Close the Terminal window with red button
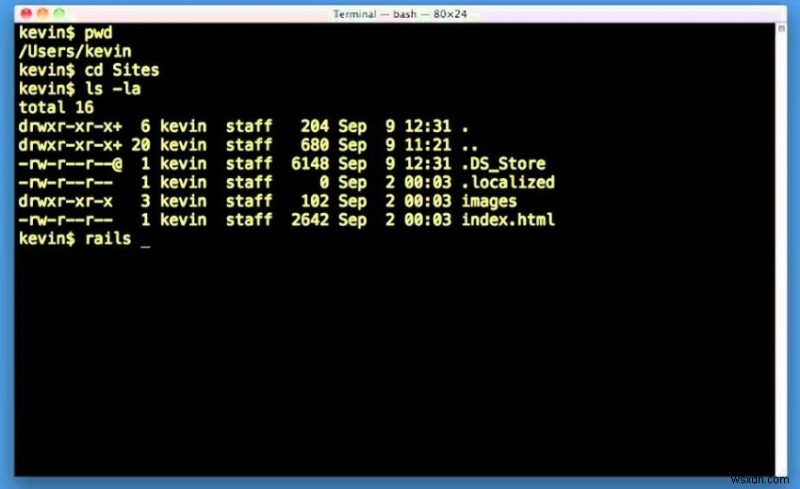800x489 pixels. click(x=27, y=13)
